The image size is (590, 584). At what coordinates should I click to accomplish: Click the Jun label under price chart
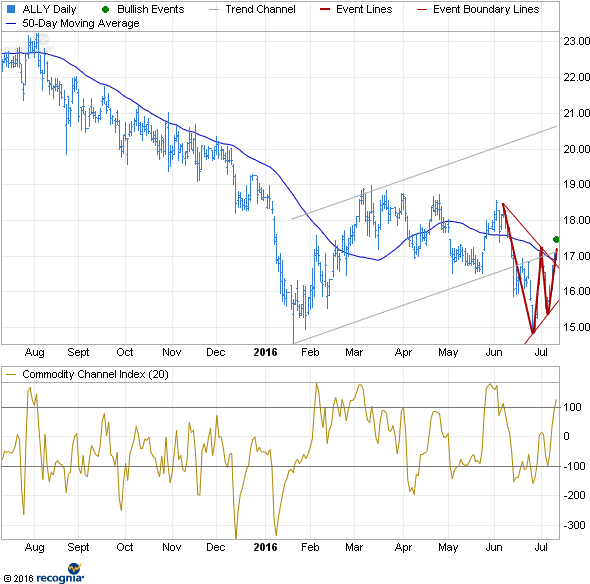(494, 352)
